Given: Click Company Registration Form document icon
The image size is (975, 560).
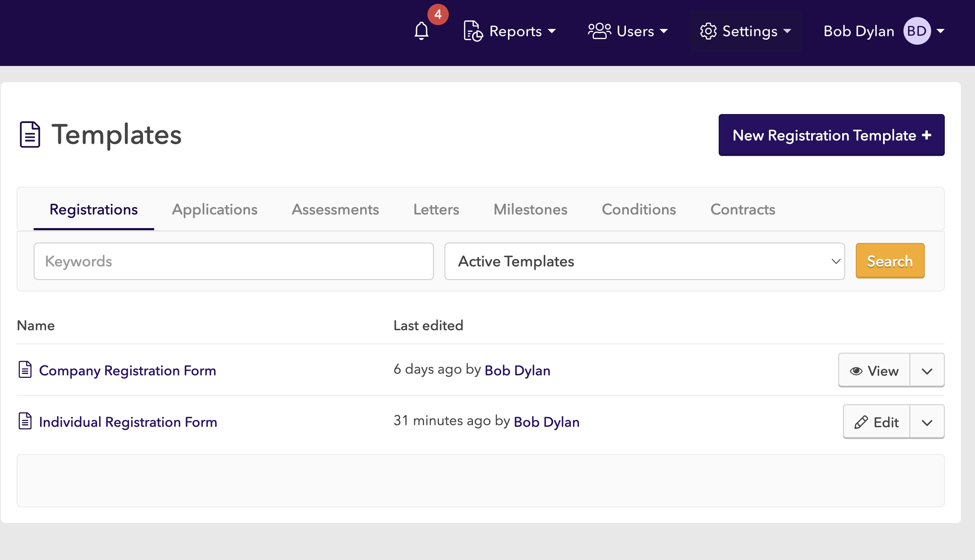Looking at the screenshot, I should coord(25,369).
